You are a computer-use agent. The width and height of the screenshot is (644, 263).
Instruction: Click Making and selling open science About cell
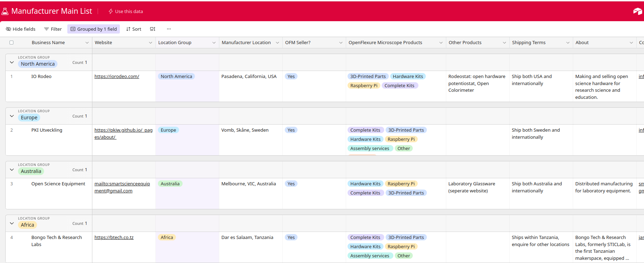[605, 86]
